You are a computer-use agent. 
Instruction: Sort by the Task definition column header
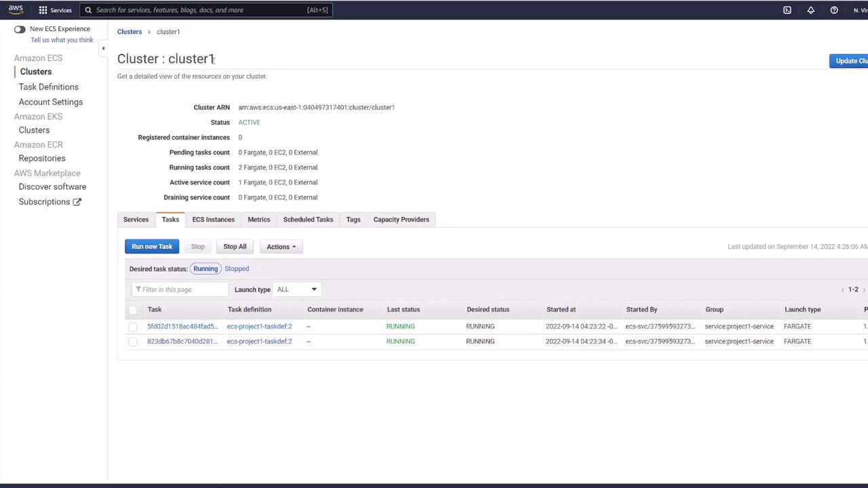[x=250, y=310]
